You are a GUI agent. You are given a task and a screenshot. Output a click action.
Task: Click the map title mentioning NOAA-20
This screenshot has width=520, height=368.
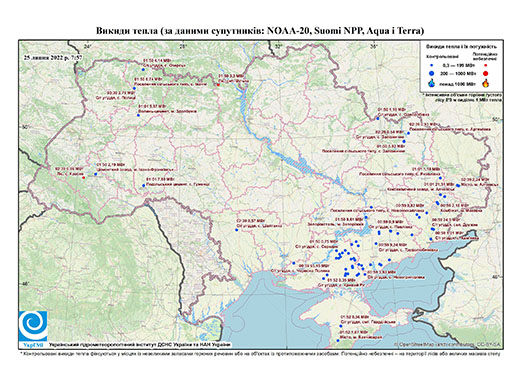(260, 31)
